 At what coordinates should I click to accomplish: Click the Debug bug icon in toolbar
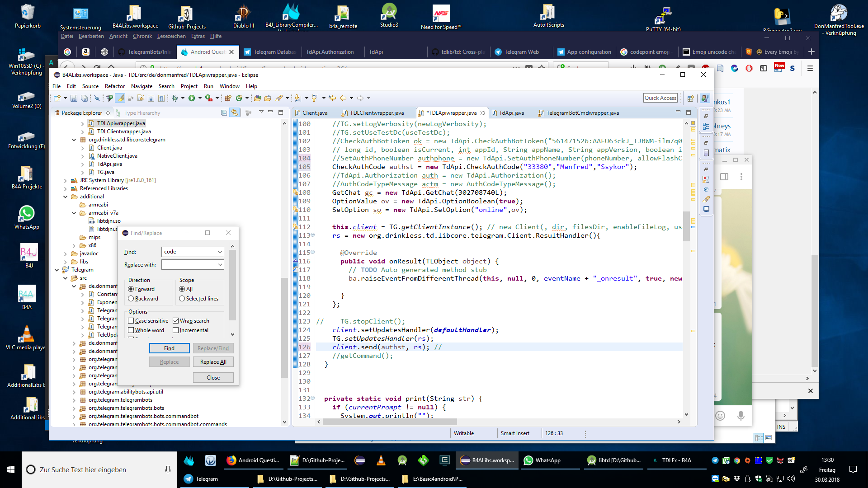point(175,98)
